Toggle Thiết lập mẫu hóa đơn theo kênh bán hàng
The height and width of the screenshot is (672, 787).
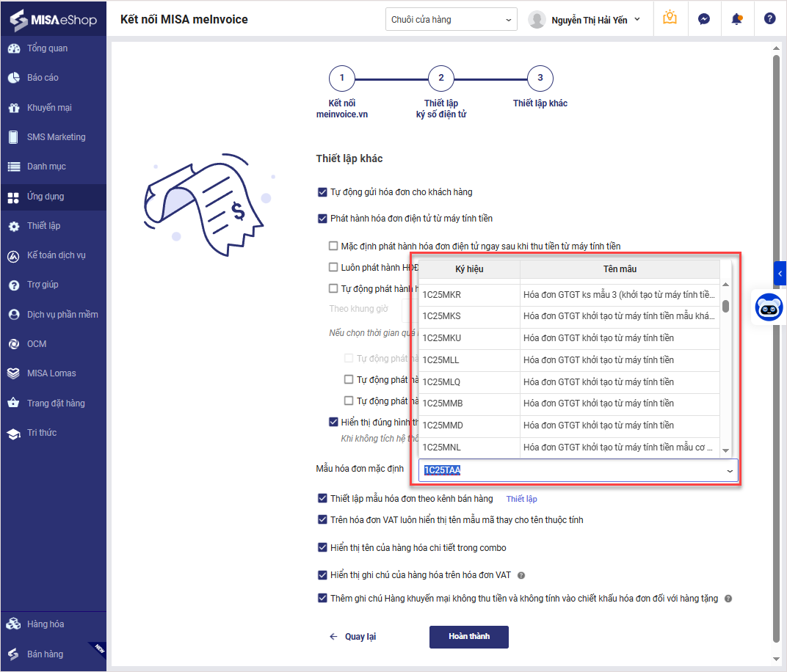tap(322, 498)
